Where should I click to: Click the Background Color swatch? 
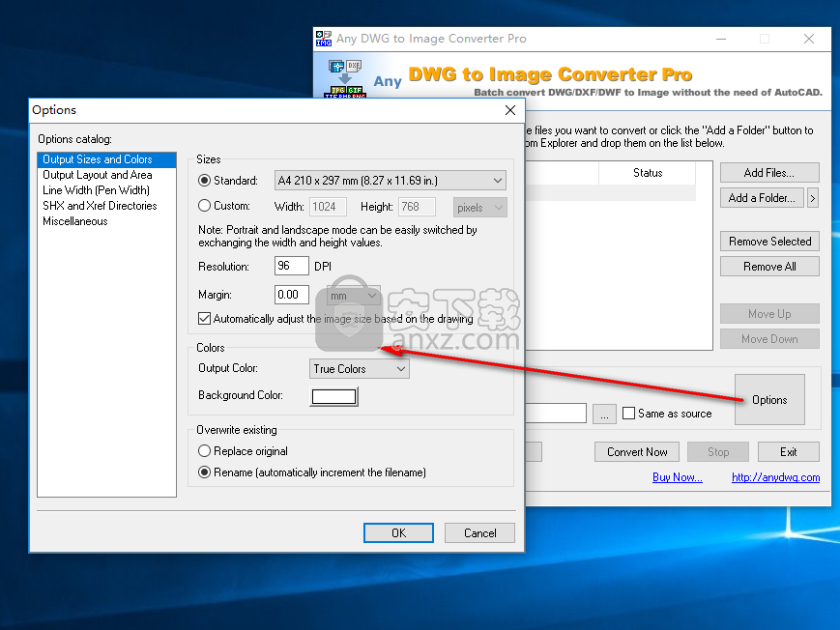click(333, 396)
